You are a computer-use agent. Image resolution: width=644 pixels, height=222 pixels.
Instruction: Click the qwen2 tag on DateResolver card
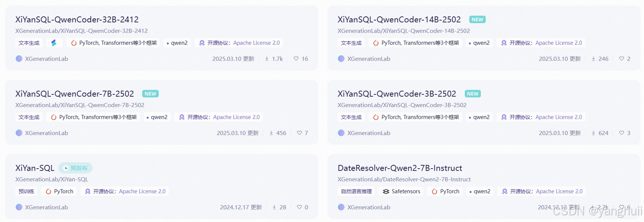click(x=480, y=191)
